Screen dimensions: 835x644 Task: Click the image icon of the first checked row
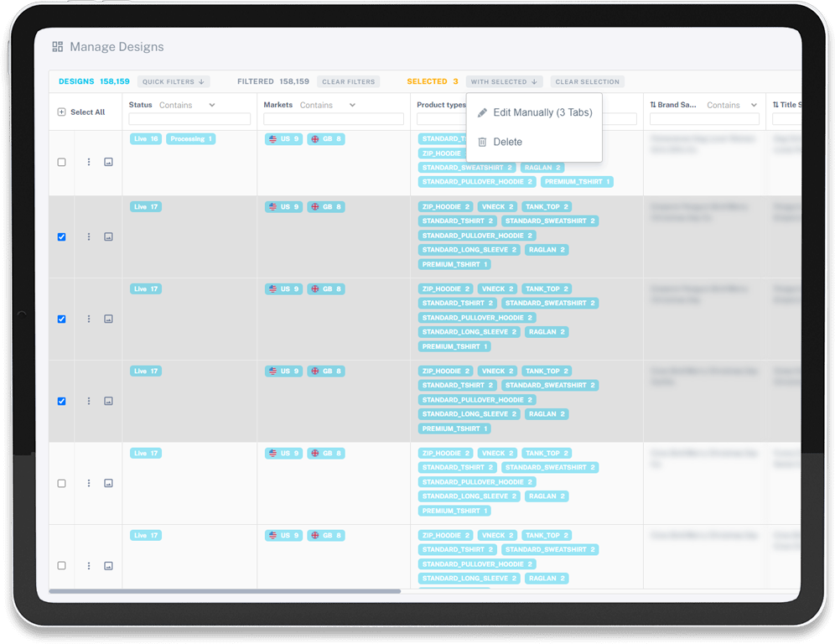pos(108,236)
